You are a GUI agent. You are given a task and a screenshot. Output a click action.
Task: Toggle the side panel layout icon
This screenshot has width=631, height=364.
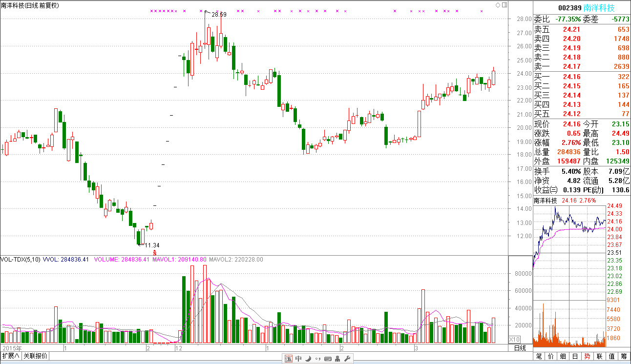(x=504, y=5)
